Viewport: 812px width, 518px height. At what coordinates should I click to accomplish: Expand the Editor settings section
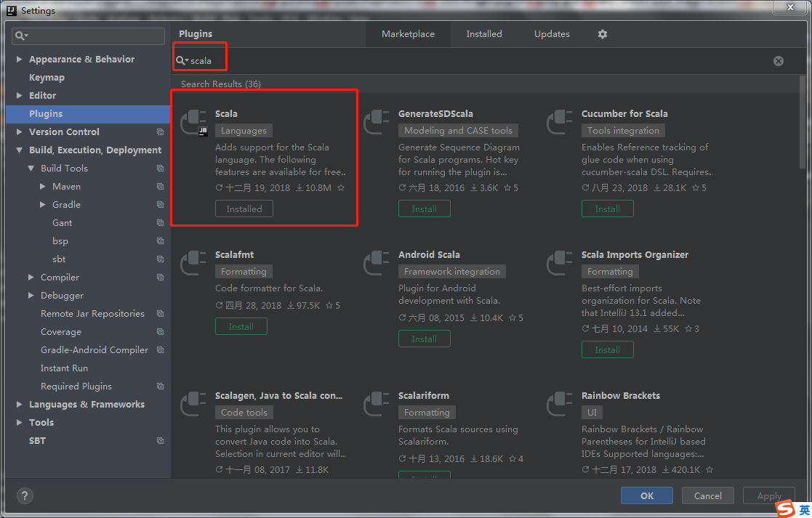pos(19,95)
